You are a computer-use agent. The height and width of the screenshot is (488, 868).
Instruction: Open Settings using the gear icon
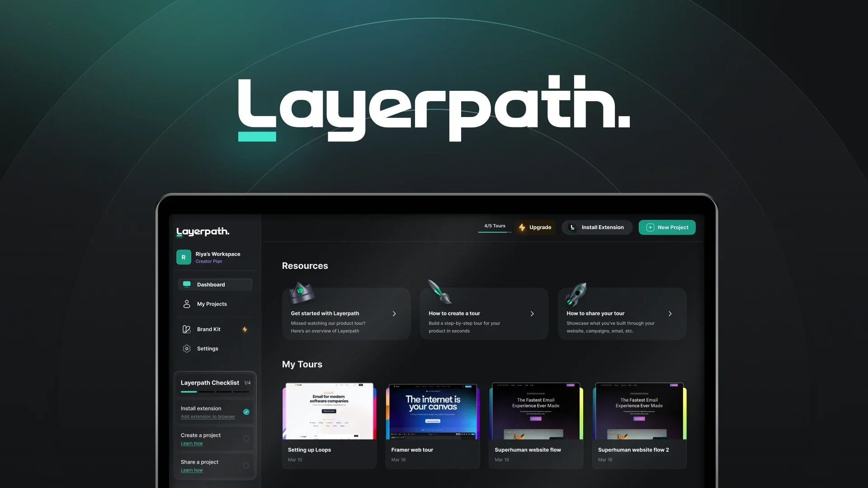187,348
